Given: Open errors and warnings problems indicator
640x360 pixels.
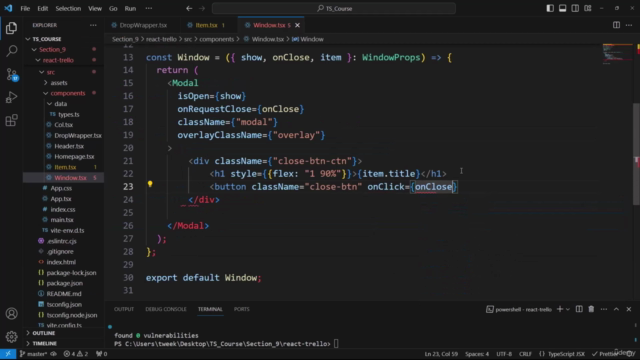Looking at the screenshot, I should click(76, 354).
